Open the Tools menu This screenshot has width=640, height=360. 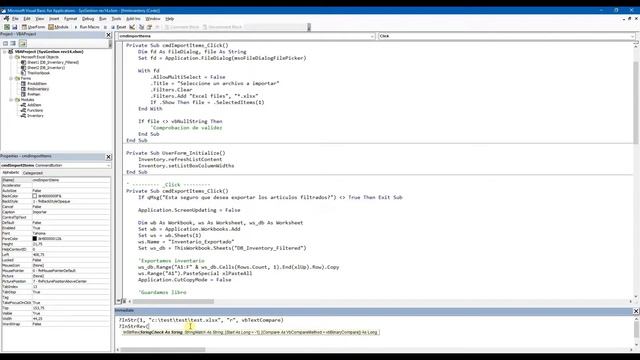coord(116,19)
